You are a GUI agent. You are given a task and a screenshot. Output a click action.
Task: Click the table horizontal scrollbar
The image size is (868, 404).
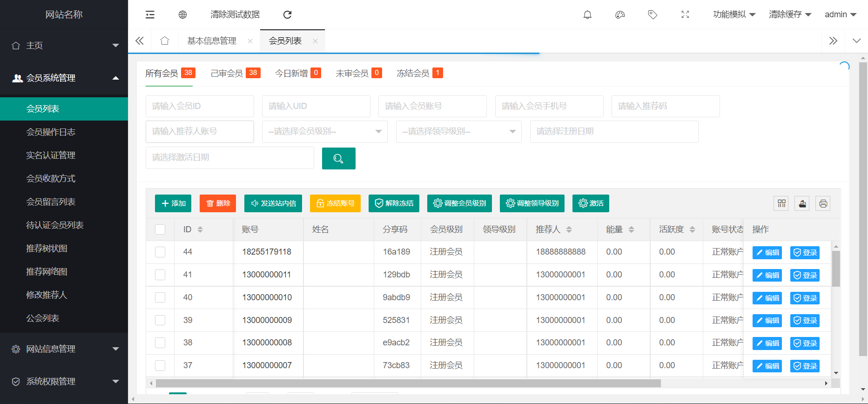(x=408, y=384)
